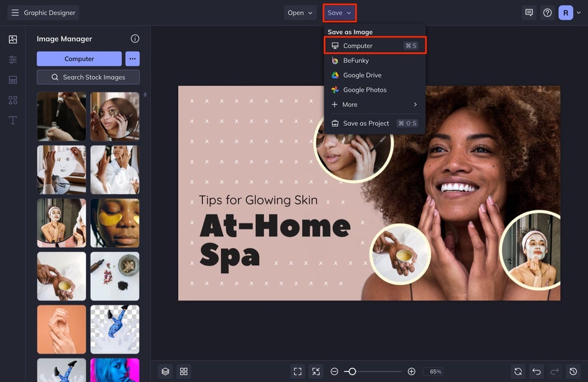Click the Graphic Designer title
The width and height of the screenshot is (588, 382).
click(x=49, y=12)
